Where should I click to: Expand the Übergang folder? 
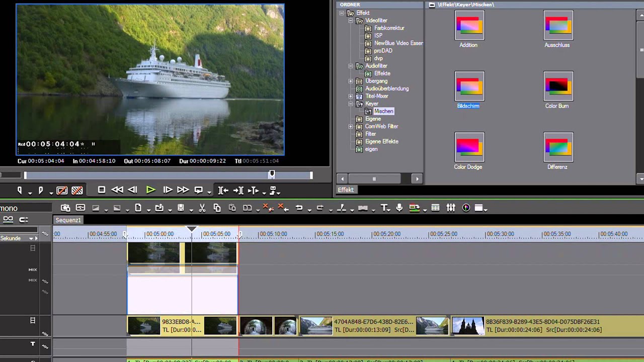click(x=351, y=81)
